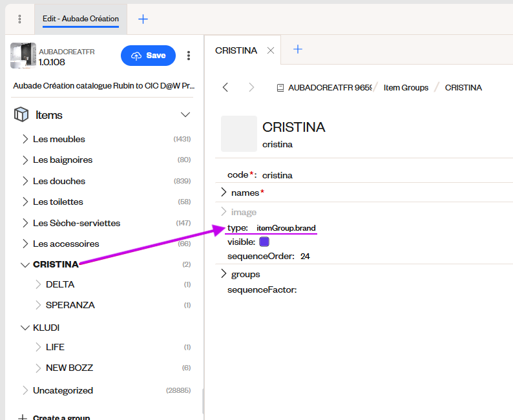Collapse the Items section chevron
Viewport: 513px width, 420px height.
[185, 115]
